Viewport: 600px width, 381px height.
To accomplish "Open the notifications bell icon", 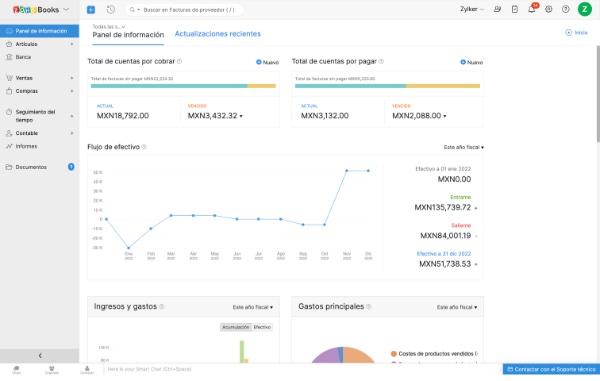I will [532, 9].
